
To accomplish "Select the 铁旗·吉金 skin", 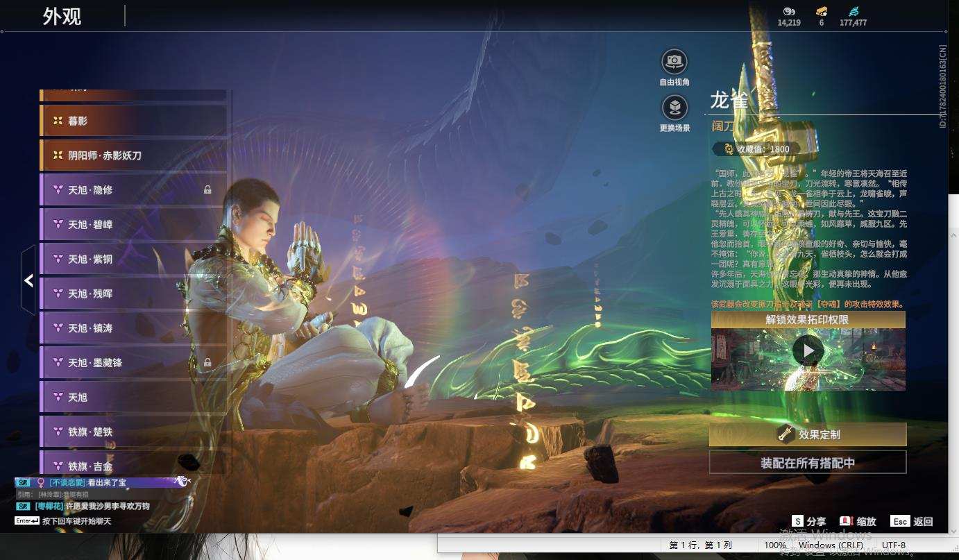I will 134,463.
